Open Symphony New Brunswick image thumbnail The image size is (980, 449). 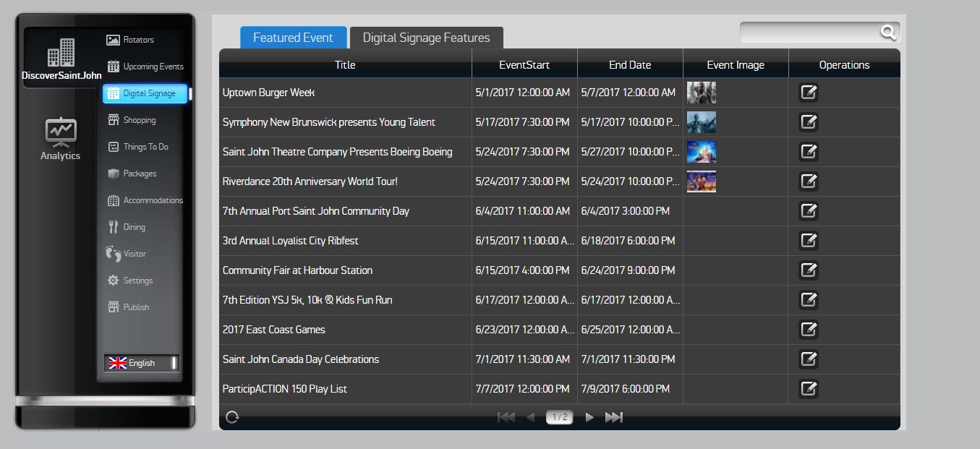click(x=702, y=122)
